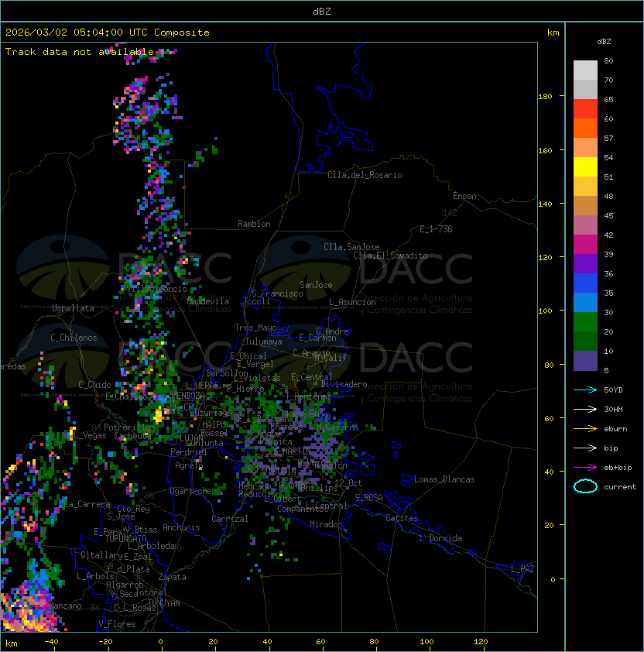Select the Lomas_Blancas place label
The width and height of the screenshot is (644, 652).
[x=444, y=479]
